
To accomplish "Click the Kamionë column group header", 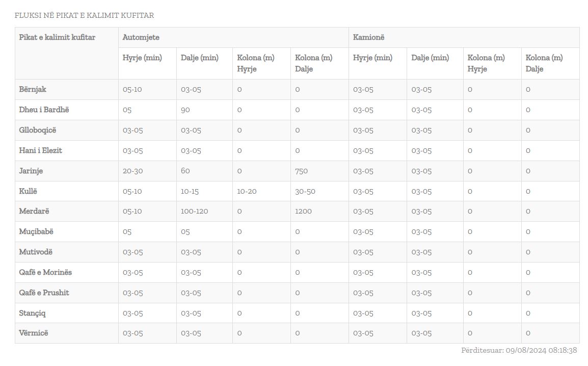I will point(368,37).
